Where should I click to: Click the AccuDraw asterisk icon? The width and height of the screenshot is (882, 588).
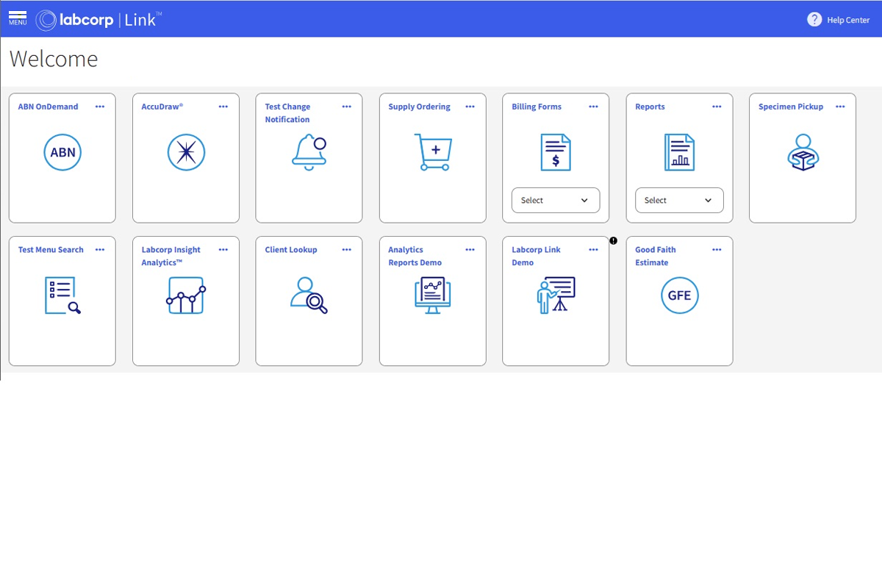coord(186,152)
